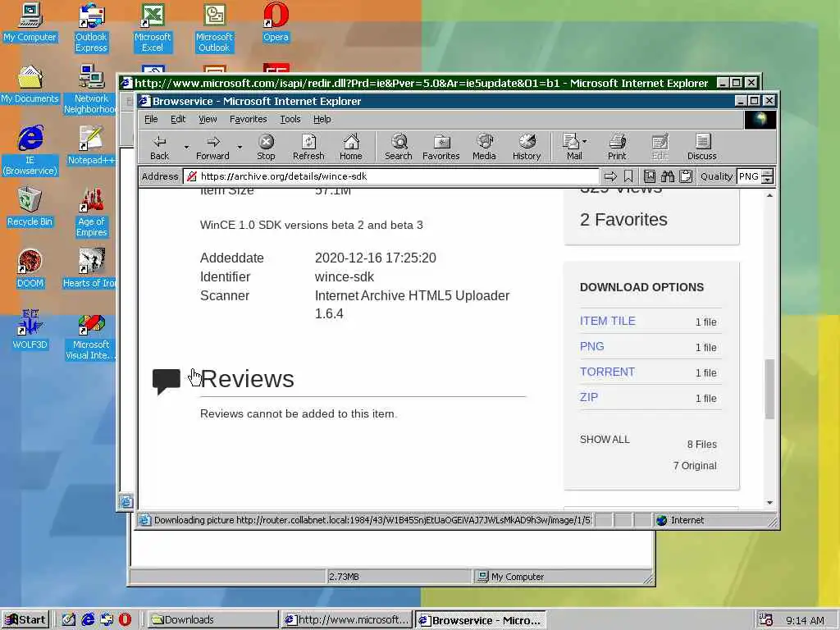Click the SHOW ALL files link
Image resolution: width=840 pixels, height=630 pixels.
605,440
